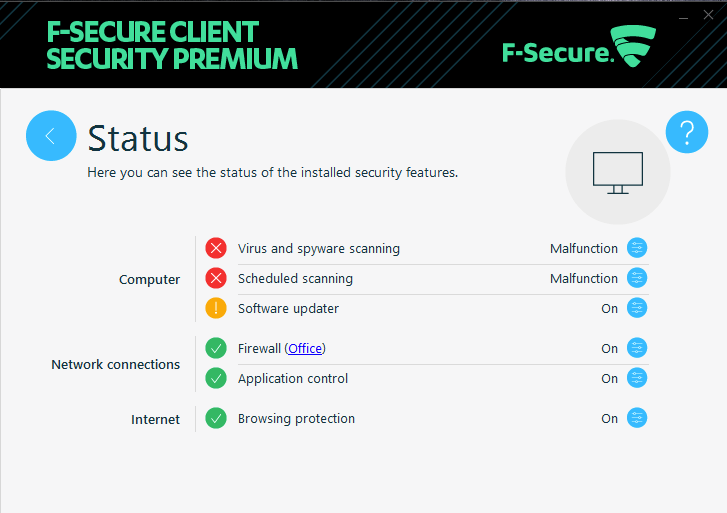This screenshot has width=727, height=513.
Task: Click the red error icon for Virus scanning
Action: tap(216, 248)
